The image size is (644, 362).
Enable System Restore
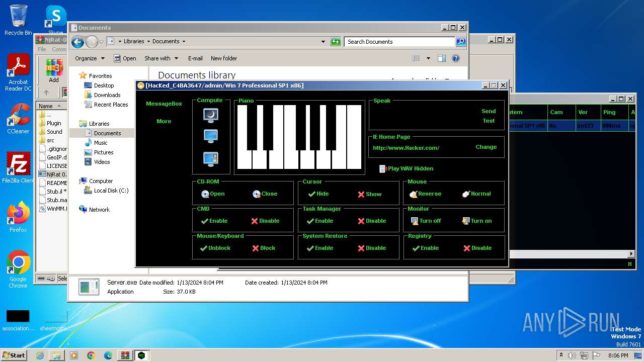320,248
